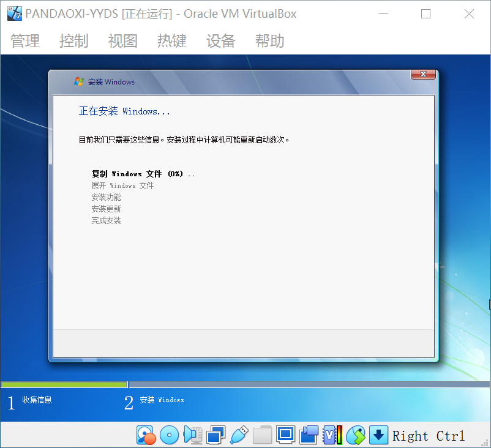Open the 管理 menu

[25, 41]
